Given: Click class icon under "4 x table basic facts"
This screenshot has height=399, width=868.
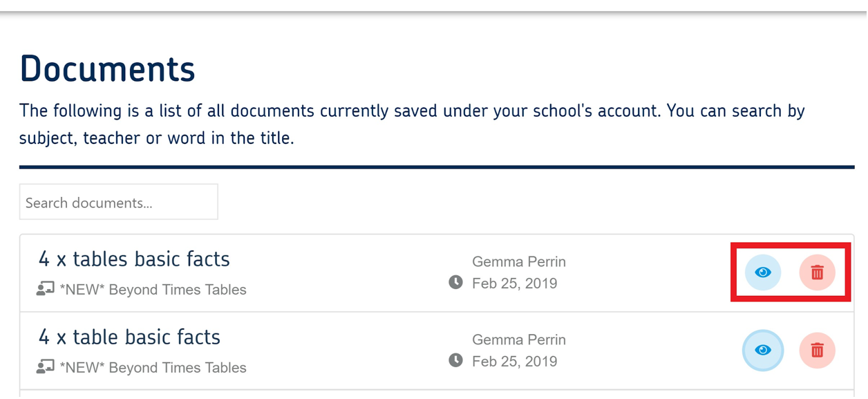Looking at the screenshot, I should pyautogui.click(x=46, y=367).
